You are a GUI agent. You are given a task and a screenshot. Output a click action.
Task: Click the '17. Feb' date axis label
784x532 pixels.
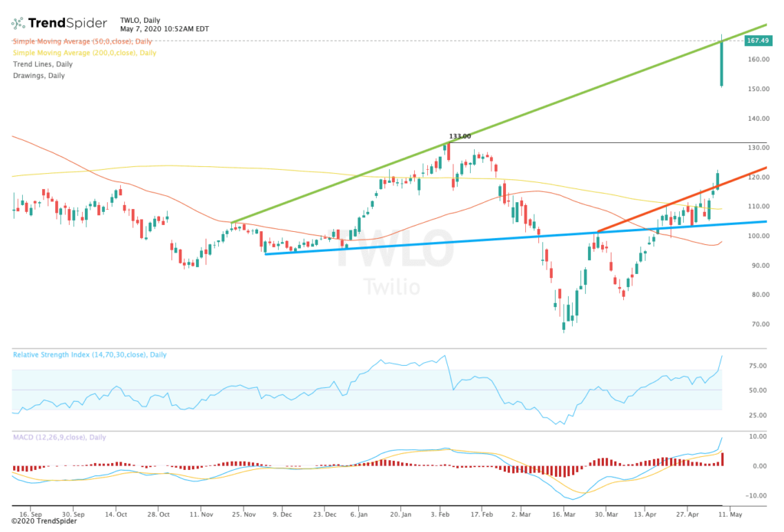click(482, 514)
